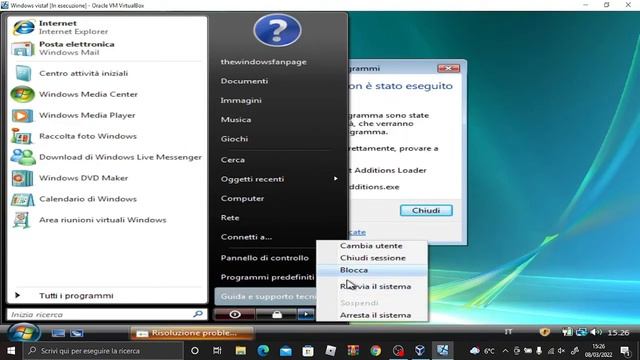Screen dimensions: 640x360
Task: Click Risoluzione proble... taskbar button
Action: [192, 333]
